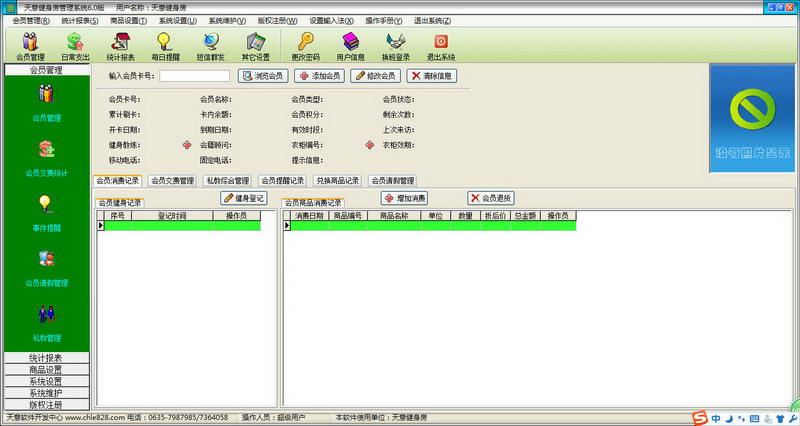Expand the 版权注册 sidebar section

click(46, 405)
